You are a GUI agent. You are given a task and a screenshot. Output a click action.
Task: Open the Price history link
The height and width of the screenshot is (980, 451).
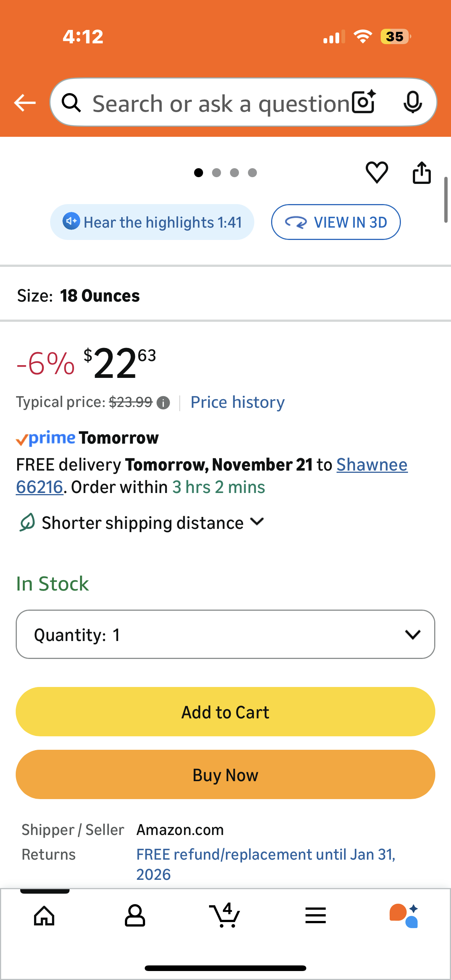[x=237, y=402]
